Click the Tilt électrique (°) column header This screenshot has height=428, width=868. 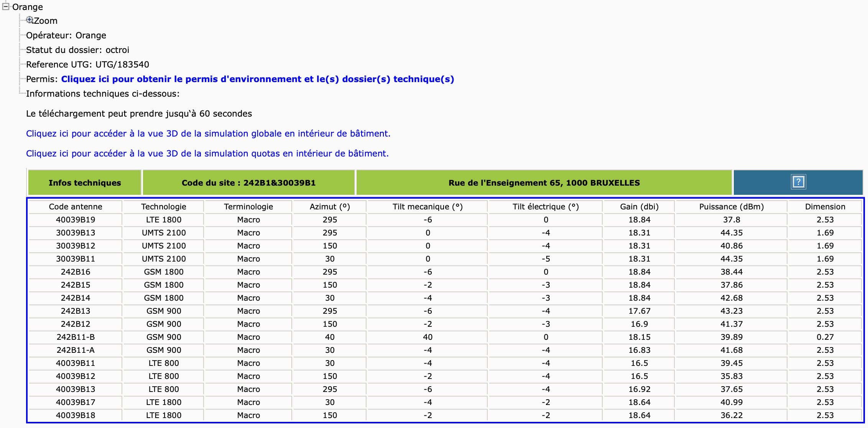[x=546, y=207]
